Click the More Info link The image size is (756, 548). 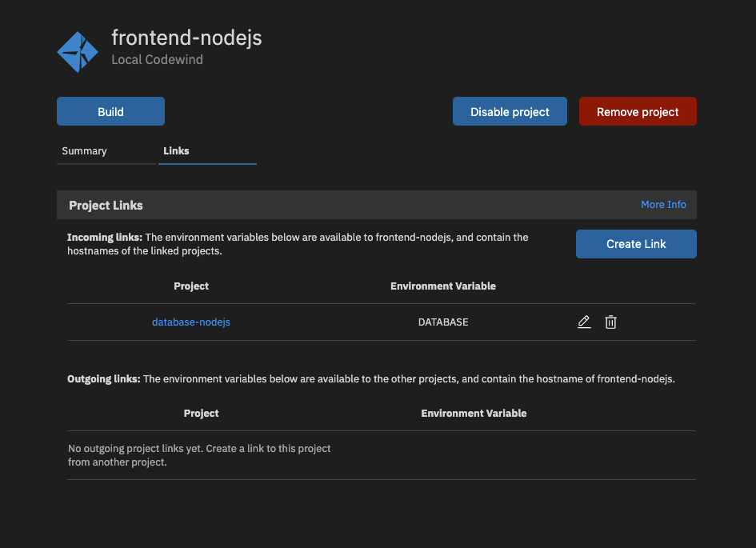(663, 204)
